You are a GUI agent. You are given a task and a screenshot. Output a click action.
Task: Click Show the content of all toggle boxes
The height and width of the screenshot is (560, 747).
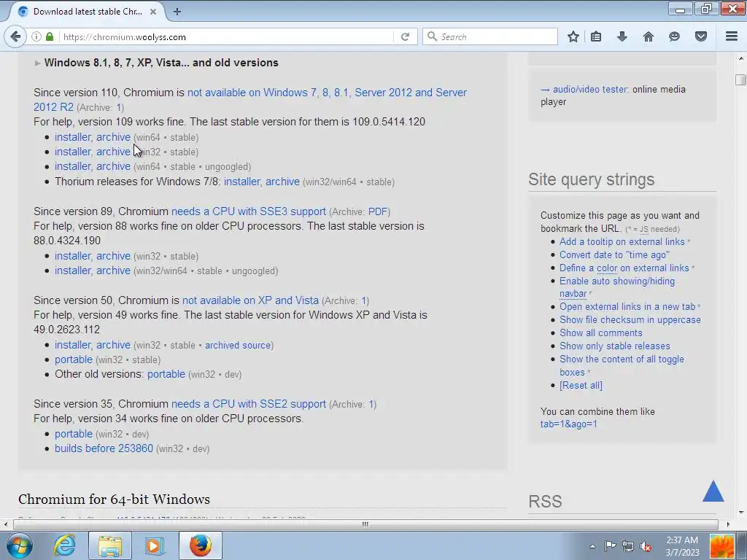pyautogui.click(x=622, y=366)
